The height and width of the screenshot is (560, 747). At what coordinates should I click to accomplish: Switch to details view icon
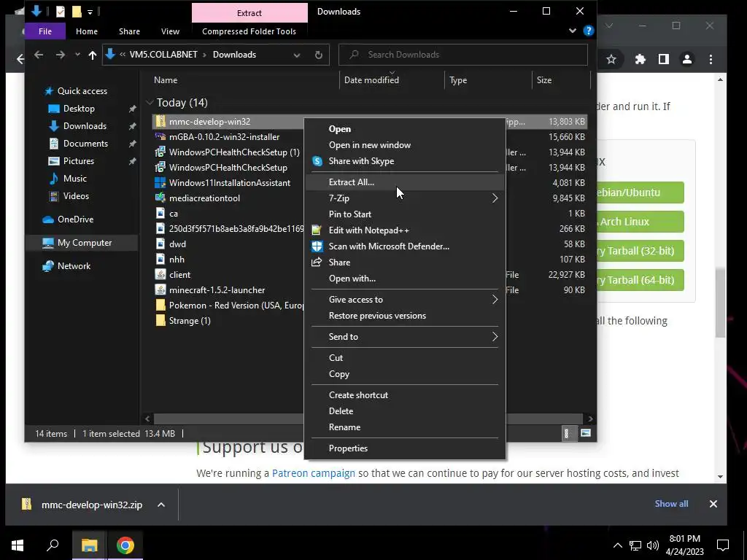(x=567, y=433)
